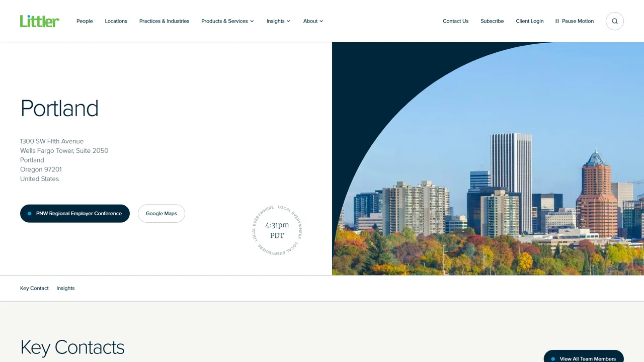644x362 pixels.
Task: Click the "1300 SW Fifth Avenue" address line
Action: pyautogui.click(x=52, y=141)
